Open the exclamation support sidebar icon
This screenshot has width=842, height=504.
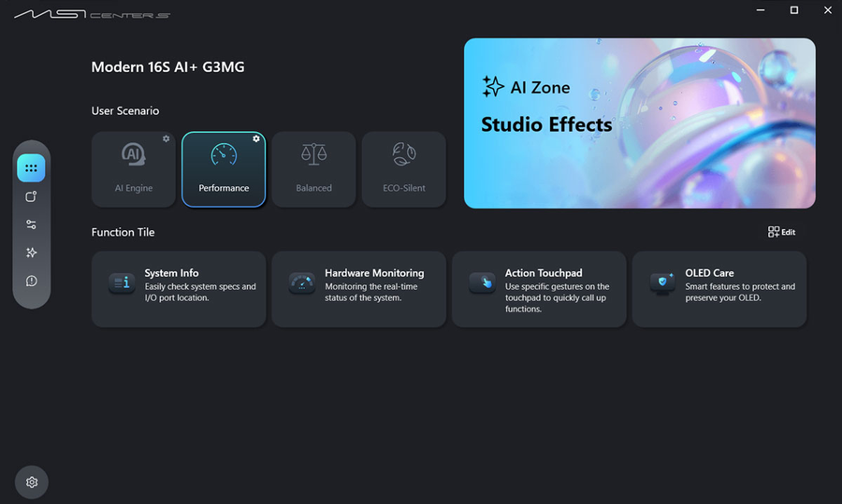point(31,281)
